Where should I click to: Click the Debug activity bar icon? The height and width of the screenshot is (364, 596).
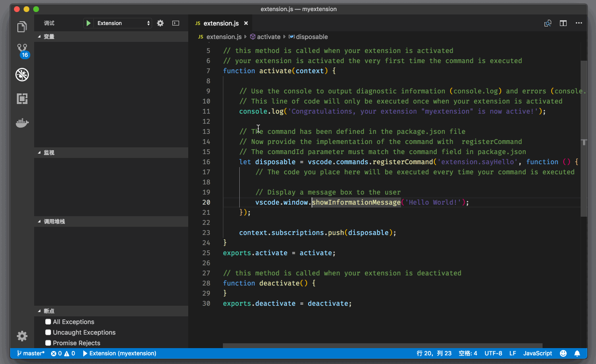(22, 75)
